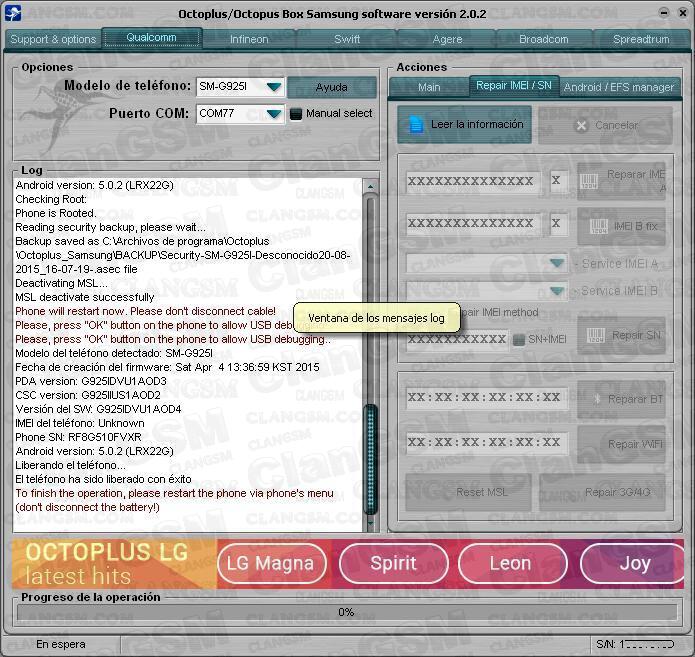This screenshot has width=695, height=657.
Task: Open the Spirit banner link
Action: click(394, 564)
